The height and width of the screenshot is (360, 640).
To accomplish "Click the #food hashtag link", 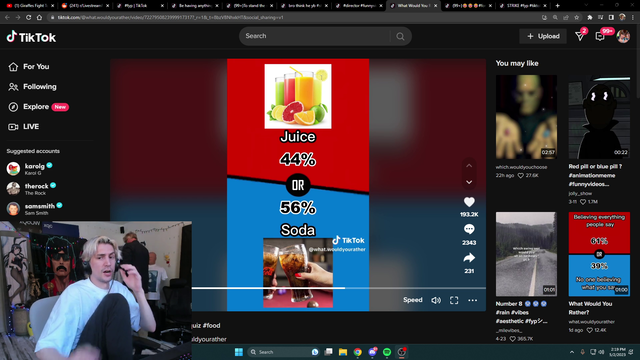I will [212, 325].
